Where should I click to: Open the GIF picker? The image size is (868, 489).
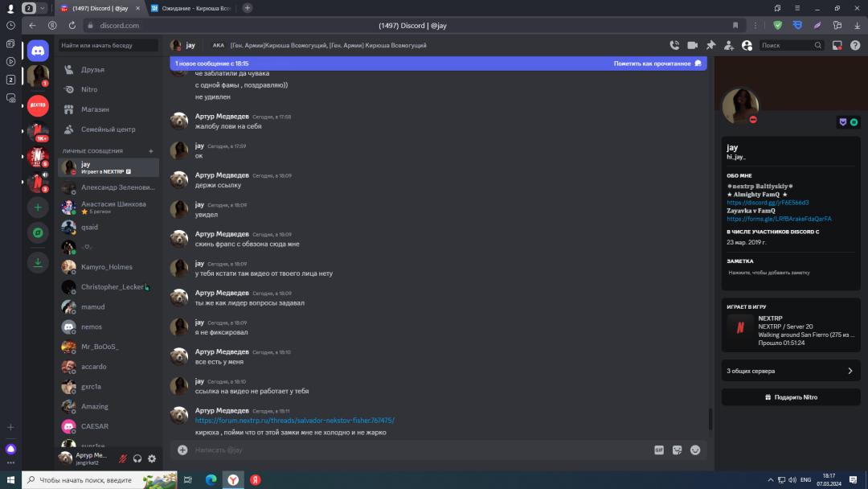(x=659, y=450)
